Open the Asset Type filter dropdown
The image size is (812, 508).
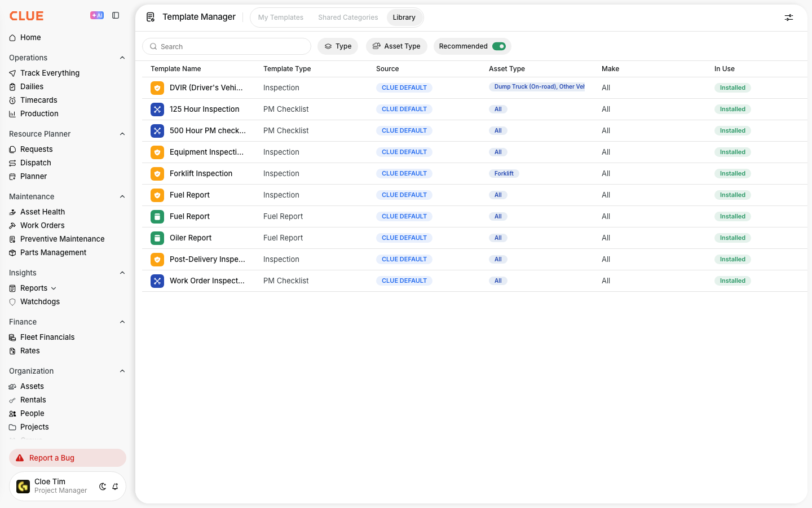click(x=396, y=46)
